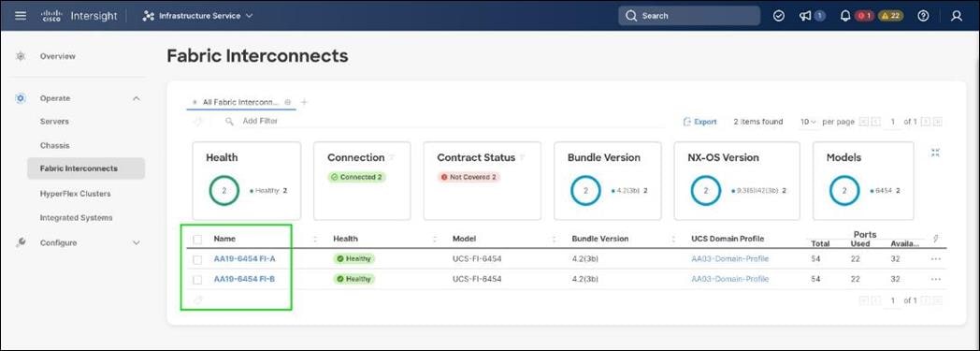Collapse the summary widgets icon
This screenshot has width=980, height=351.
936,153
